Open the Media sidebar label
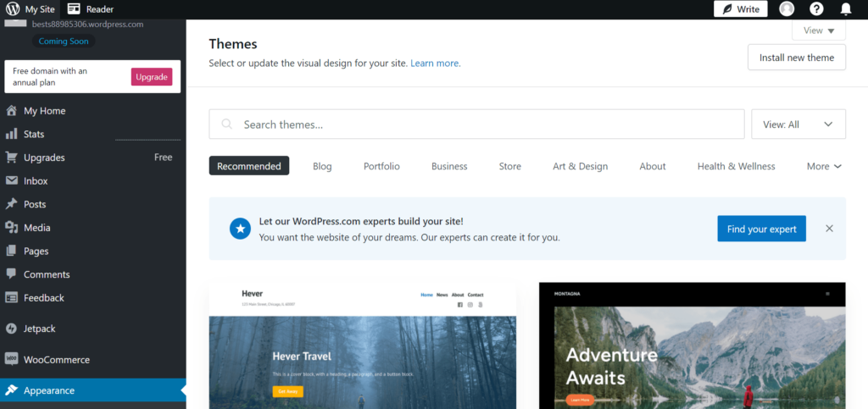Image resolution: width=868 pixels, height=409 pixels. tap(37, 228)
